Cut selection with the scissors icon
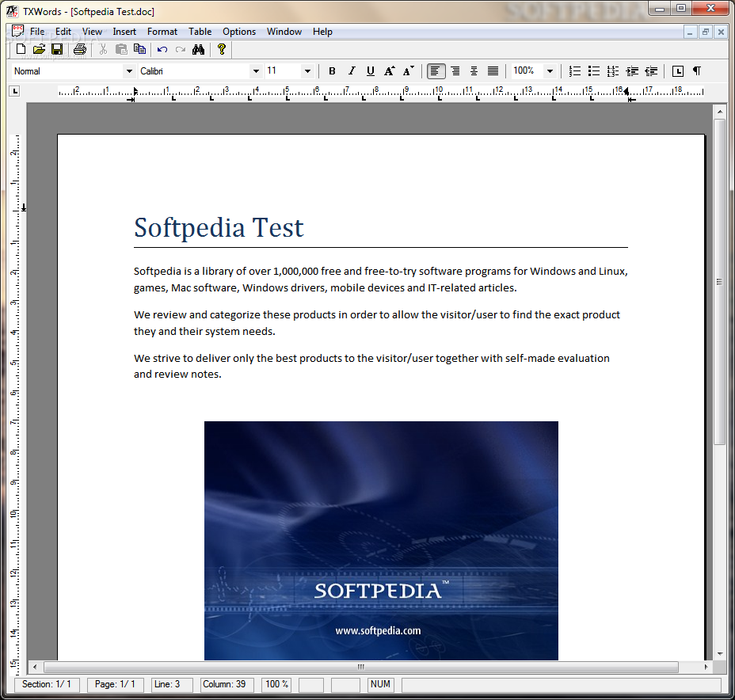Viewport: 735px width, 700px height. (x=103, y=49)
